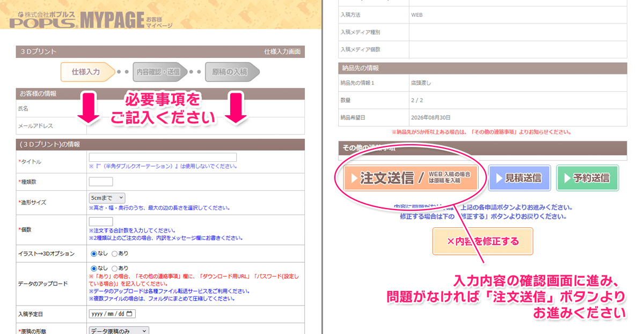Click the 氏名 label
Image resolution: width=644 pixels, height=334 pixels.
click(x=24, y=108)
